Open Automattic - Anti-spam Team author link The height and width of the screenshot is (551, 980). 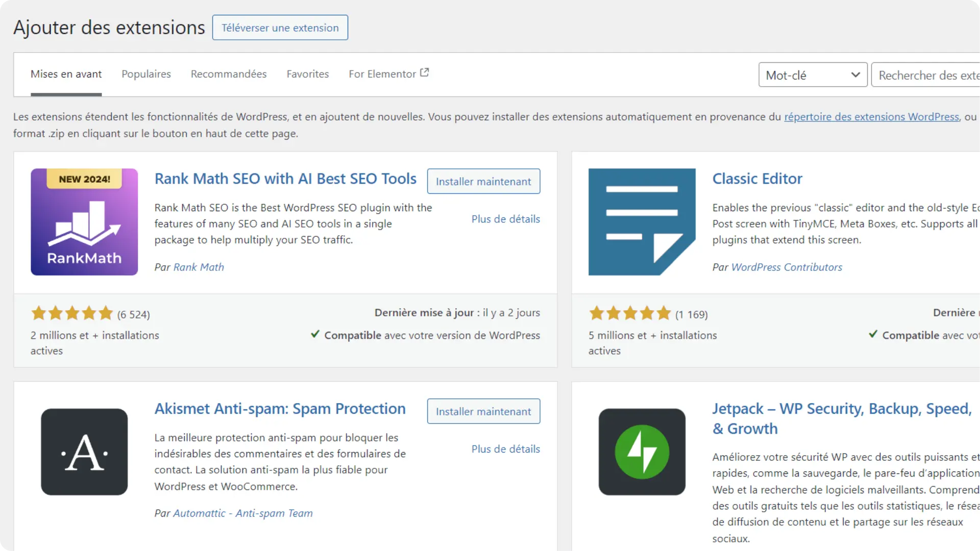243,513
